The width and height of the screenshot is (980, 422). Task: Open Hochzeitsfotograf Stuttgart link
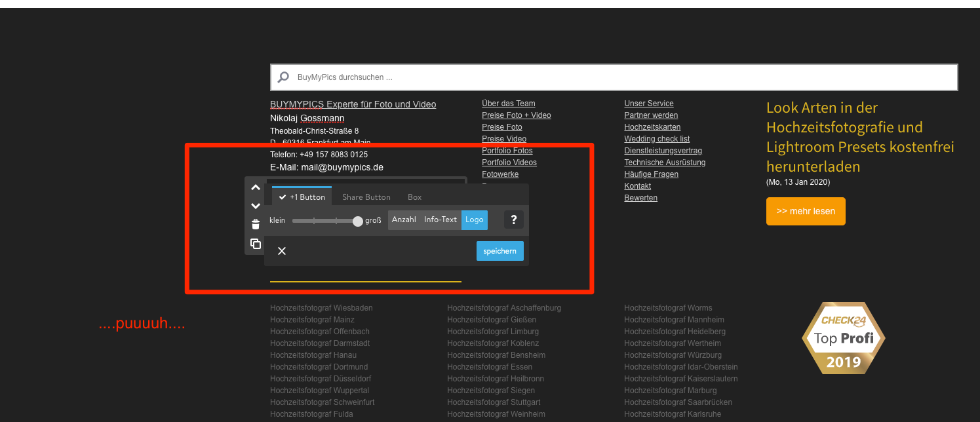(x=494, y=402)
